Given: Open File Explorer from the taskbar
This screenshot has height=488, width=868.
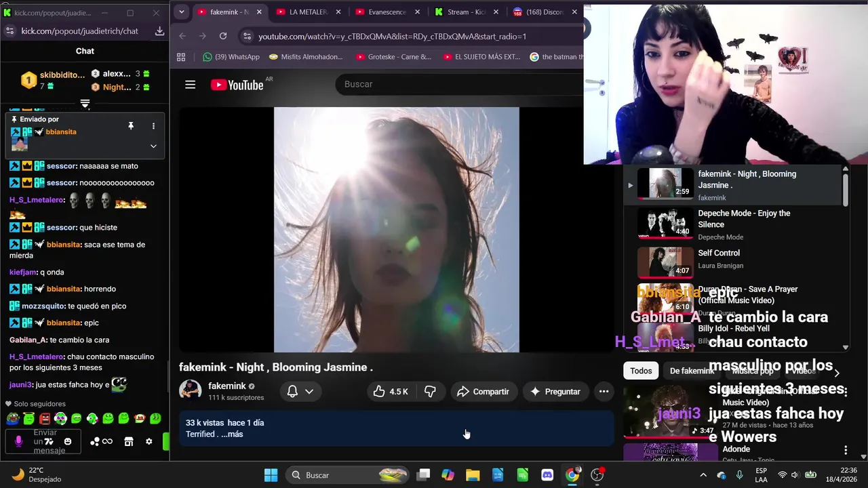Looking at the screenshot, I should pyautogui.click(x=473, y=475).
